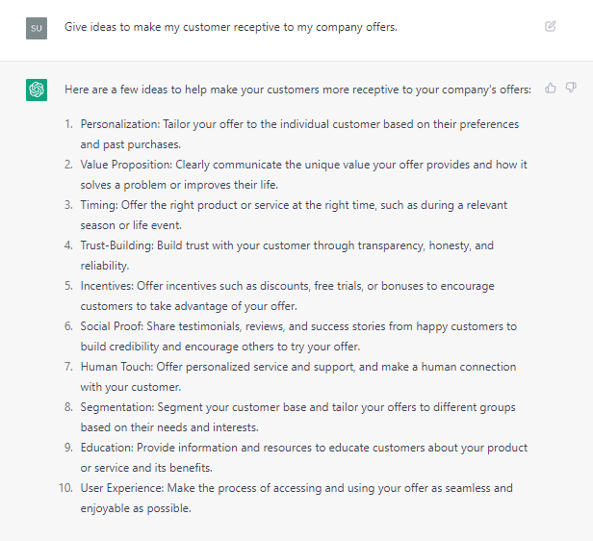Screen dimensions: 593x541
Task: Click the 'Human Touch' heading in item 7
Action: coord(117,367)
